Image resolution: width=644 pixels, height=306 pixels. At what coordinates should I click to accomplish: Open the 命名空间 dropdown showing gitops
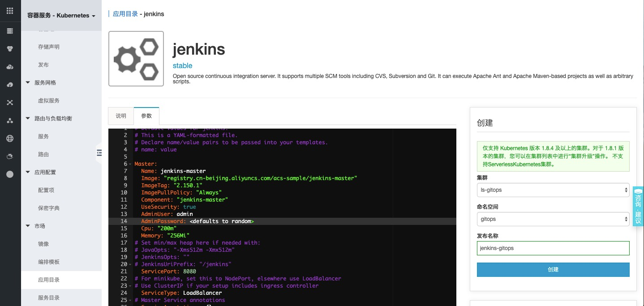553,219
